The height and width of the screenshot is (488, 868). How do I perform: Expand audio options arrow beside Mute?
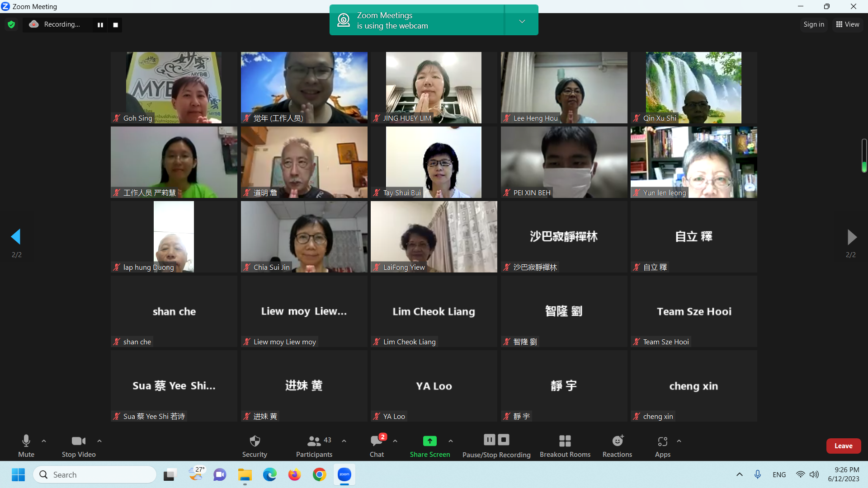[44, 441]
